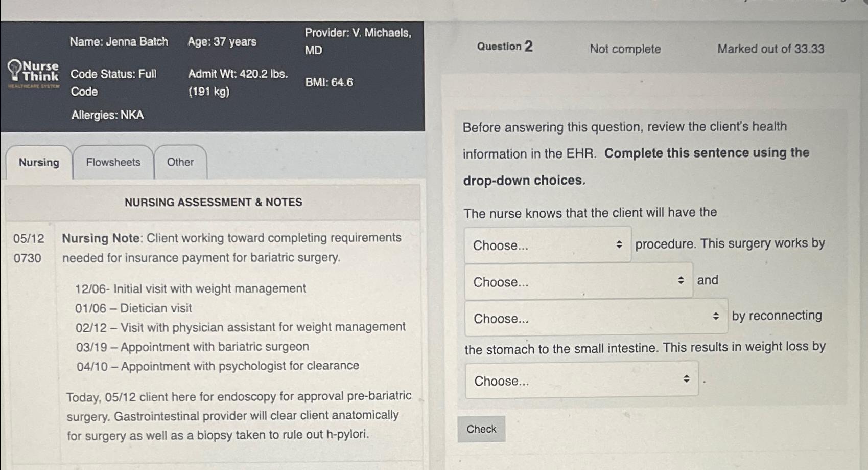Click the arrow icon in the third Choose dropdown
Image resolution: width=868 pixels, height=470 pixels.
pyautogui.click(x=715, y=316)
